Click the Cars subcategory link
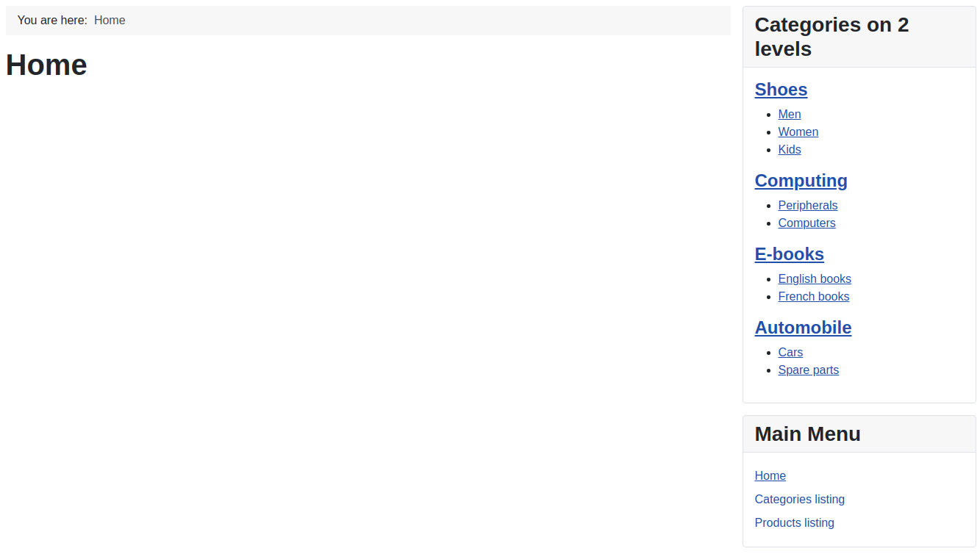The width and height of the screenshot is (980, 554). [790, 352]
